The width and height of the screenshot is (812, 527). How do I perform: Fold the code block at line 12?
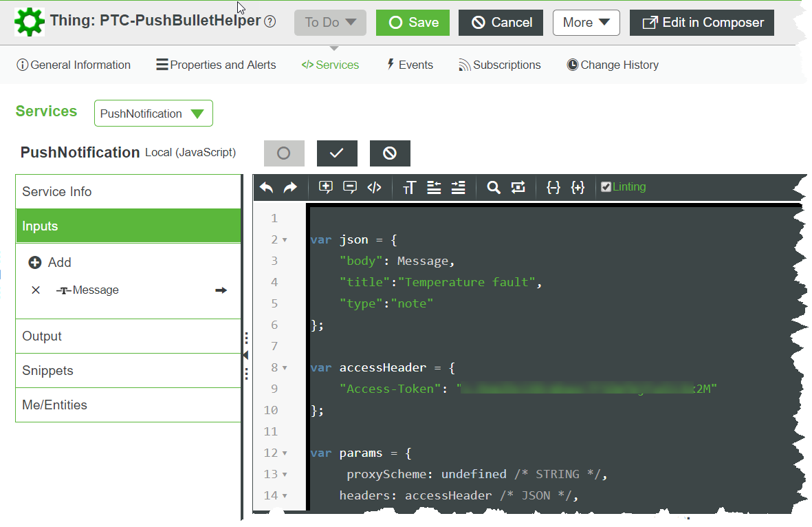pos(285,453)
